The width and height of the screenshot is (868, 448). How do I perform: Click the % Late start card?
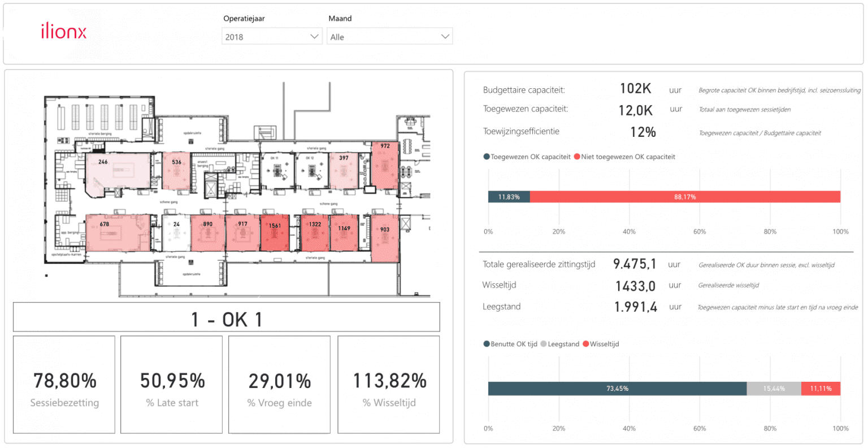click(172, 385)
